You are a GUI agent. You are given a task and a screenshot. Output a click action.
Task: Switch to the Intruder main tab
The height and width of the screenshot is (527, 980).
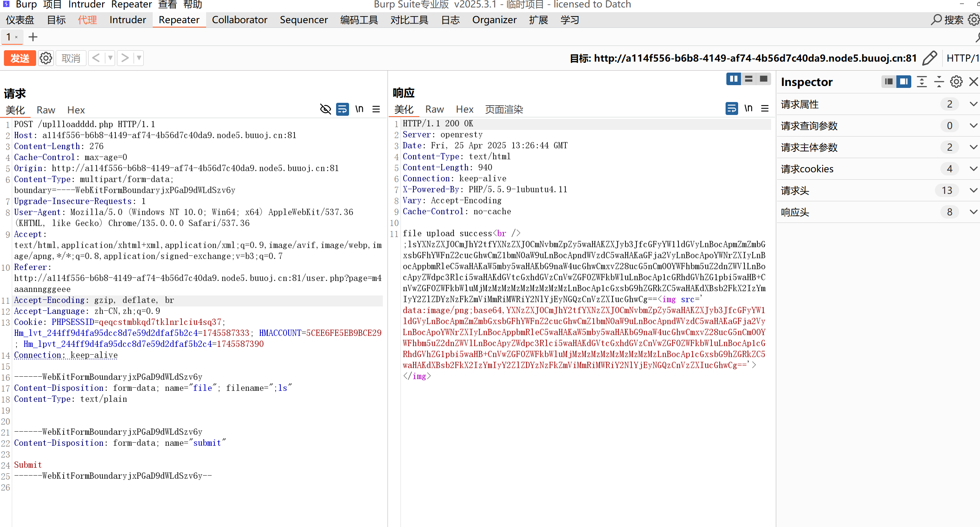coord(128,20)
